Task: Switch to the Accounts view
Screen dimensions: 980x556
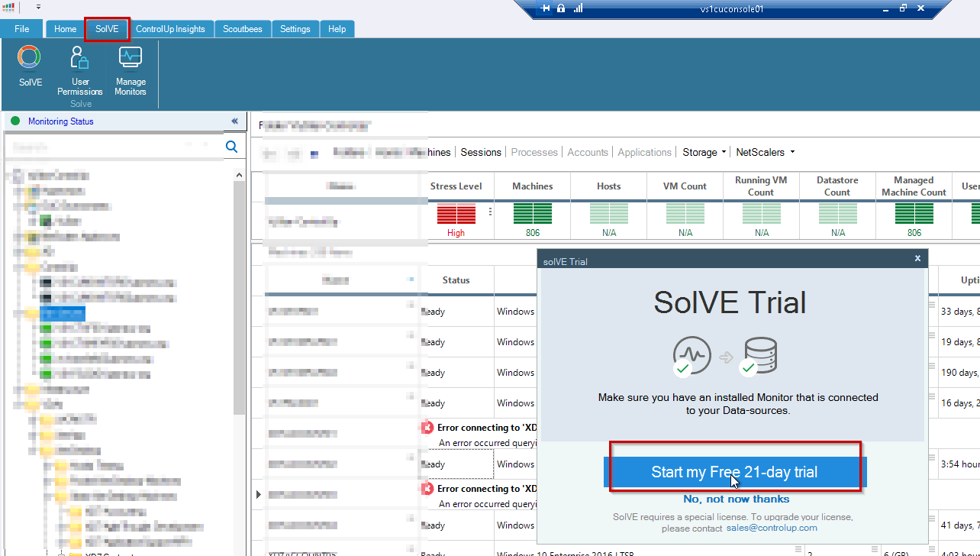Action: (x=588, y=152)
